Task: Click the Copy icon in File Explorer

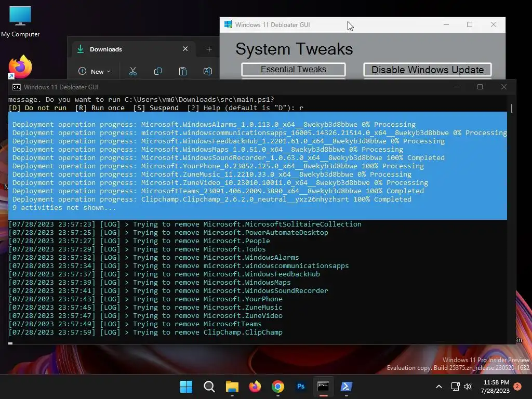Action: [x=158, y=71]
